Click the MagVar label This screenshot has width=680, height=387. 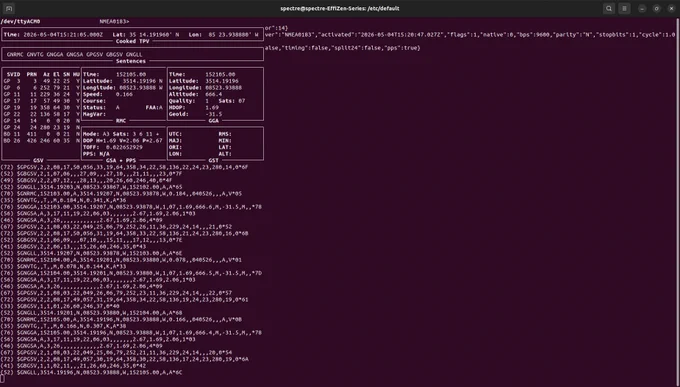pyautogui.click(x=93, y=114)
